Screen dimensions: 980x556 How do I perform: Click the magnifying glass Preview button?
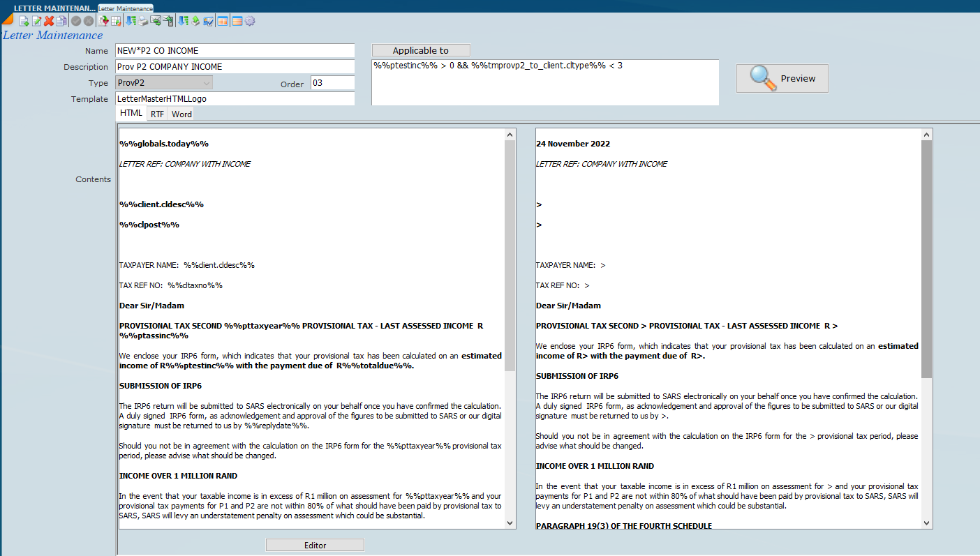click(782, 78)
